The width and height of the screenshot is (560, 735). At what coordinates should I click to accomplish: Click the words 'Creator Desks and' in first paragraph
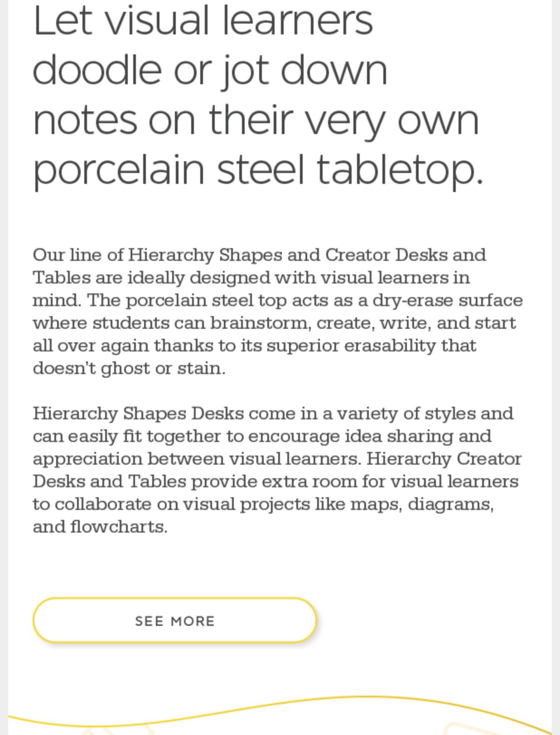click(x=406, y=255)
